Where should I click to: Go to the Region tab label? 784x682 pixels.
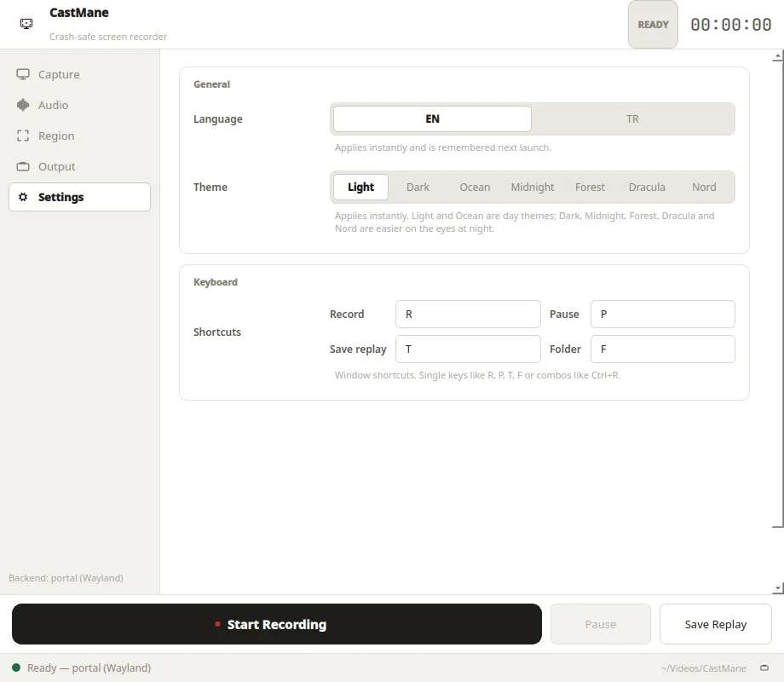56,136
